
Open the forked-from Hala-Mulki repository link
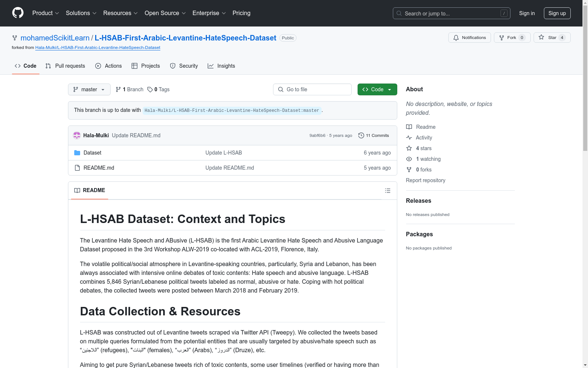[98, 47]
